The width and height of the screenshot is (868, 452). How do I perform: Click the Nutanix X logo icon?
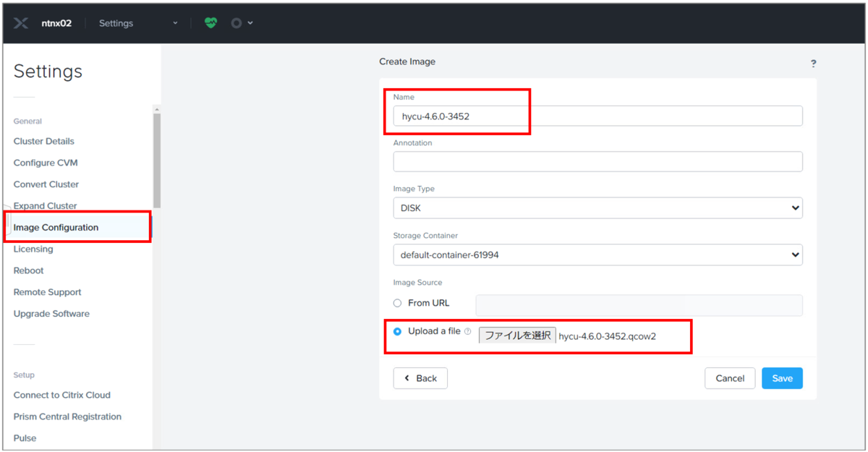[x=21, y=23]
